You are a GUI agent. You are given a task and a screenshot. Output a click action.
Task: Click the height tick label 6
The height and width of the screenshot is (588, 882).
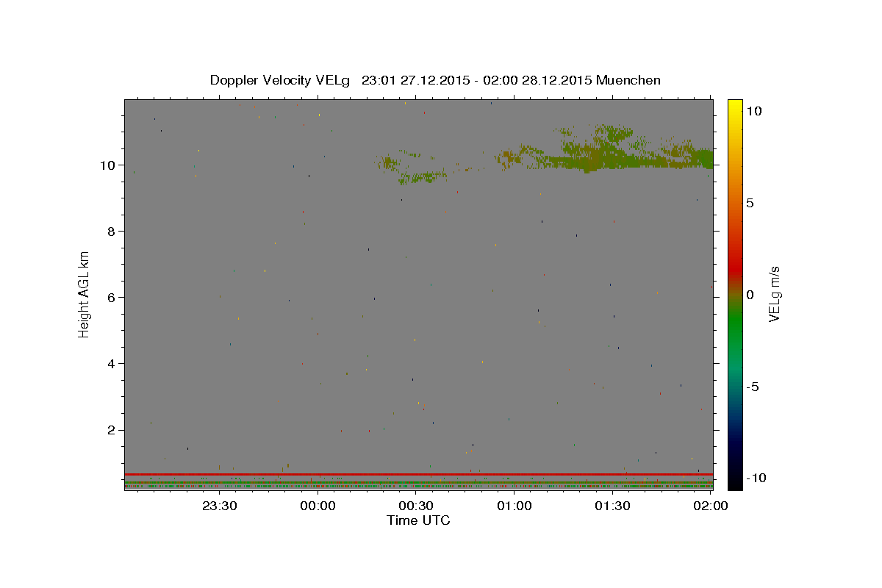pyautogui.click(x=110, y=297)
